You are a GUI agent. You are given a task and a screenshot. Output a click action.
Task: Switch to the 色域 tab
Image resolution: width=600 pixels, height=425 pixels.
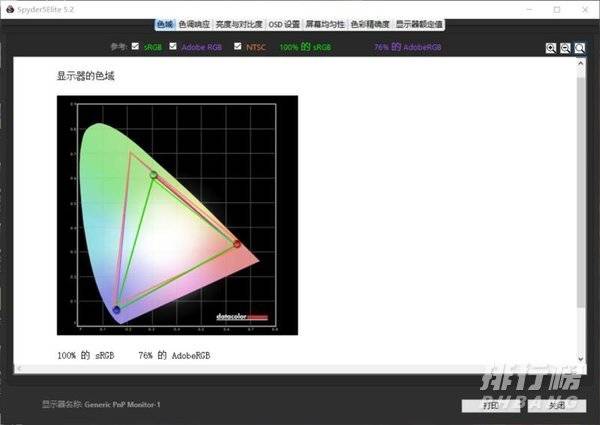(x=165, y=24)
